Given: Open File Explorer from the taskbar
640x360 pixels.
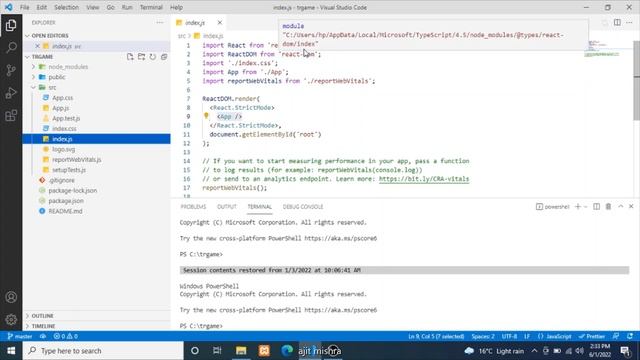Looking at the screenshot, I should tap(241, 351).
